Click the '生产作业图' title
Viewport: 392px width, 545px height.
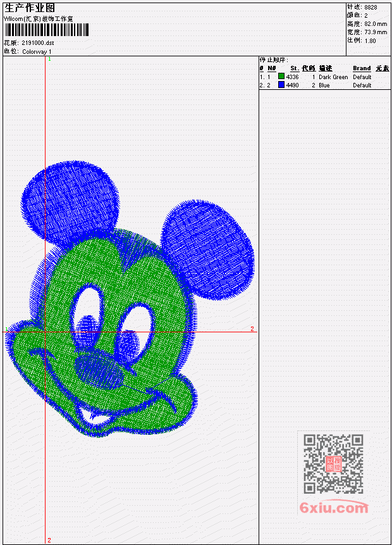(30, 8)
